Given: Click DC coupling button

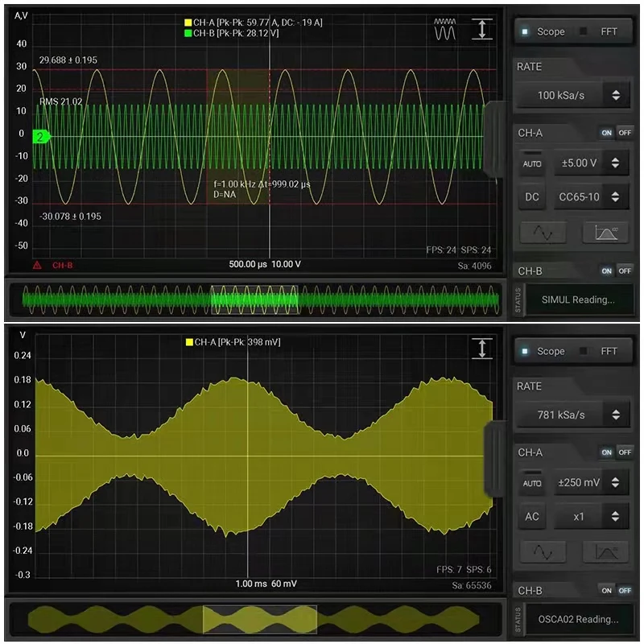Looking at the screenshot, I should (532, 197).
